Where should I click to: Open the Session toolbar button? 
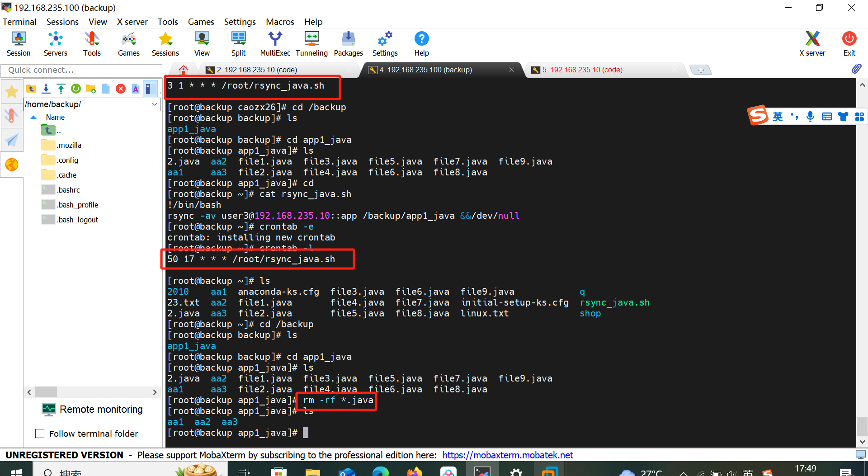[19, 44]
